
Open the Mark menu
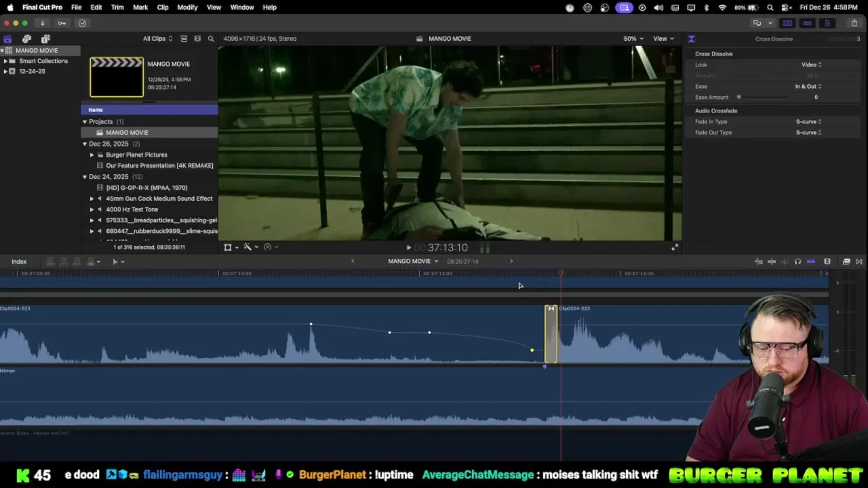tap(140, 7)
